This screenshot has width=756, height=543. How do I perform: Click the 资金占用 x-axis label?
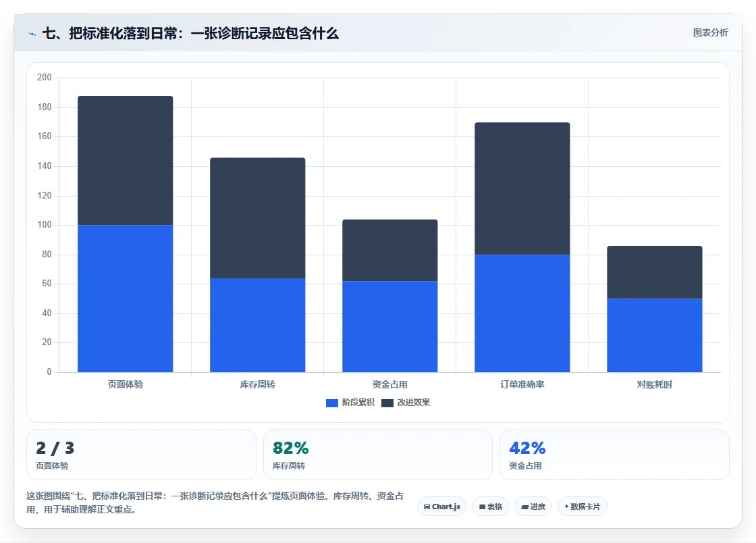coord(390,384)
